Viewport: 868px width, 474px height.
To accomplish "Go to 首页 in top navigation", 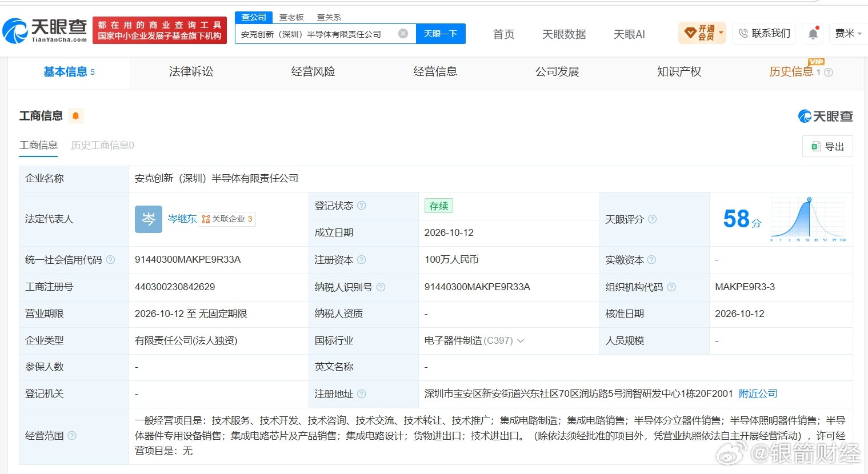I will coord(504,34).
